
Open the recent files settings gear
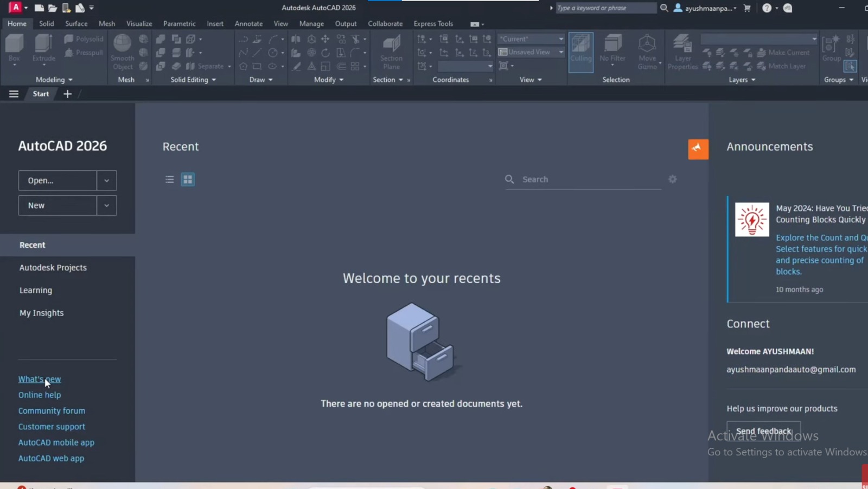coord(672,179)
